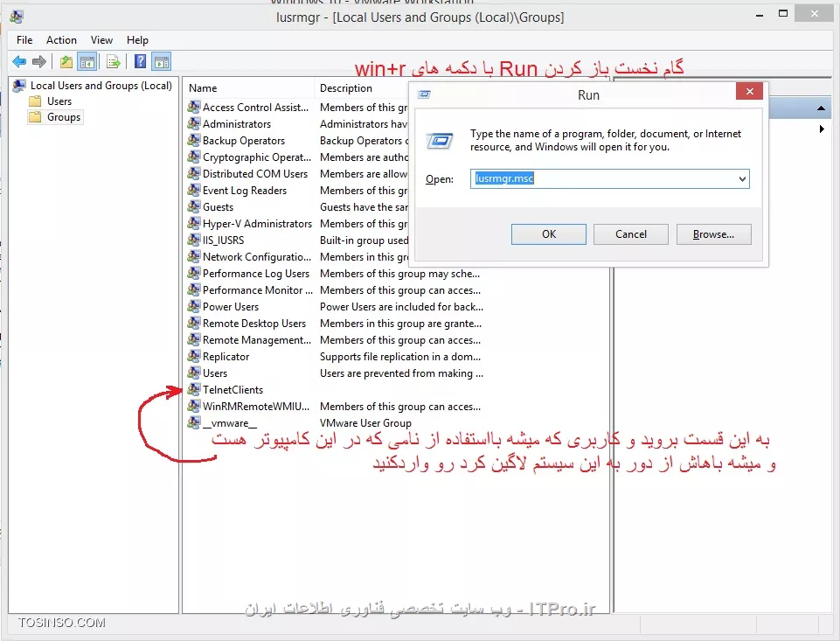Select Local Users and Groups (Local) node

click(101, 86)
